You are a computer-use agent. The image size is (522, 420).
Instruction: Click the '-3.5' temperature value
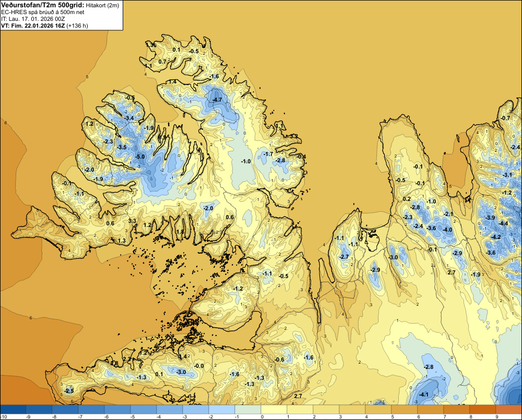point(122,147)
